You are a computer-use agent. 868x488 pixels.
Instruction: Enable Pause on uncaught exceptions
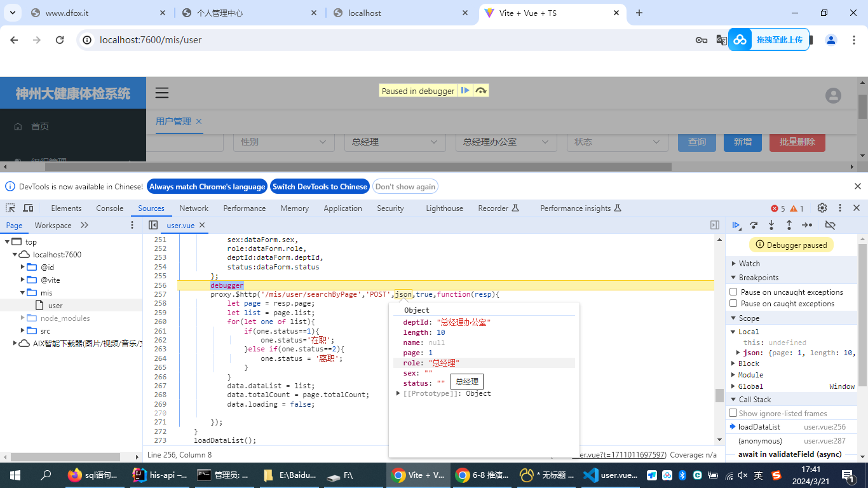click(x=733, y=292)
